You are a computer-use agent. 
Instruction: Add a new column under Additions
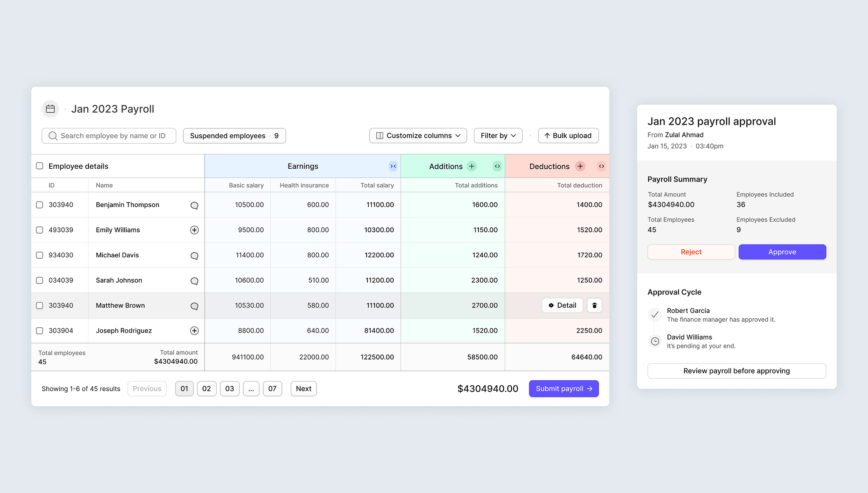click(x=471, y=166)
